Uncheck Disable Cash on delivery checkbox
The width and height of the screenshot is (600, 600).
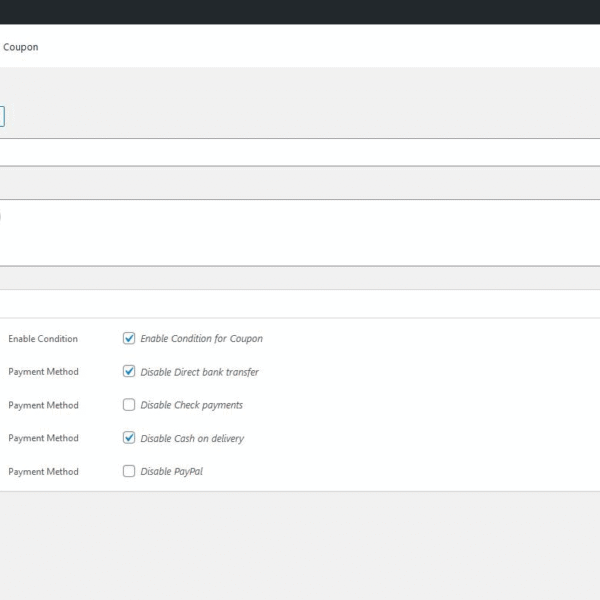click(x=129, y=437)
